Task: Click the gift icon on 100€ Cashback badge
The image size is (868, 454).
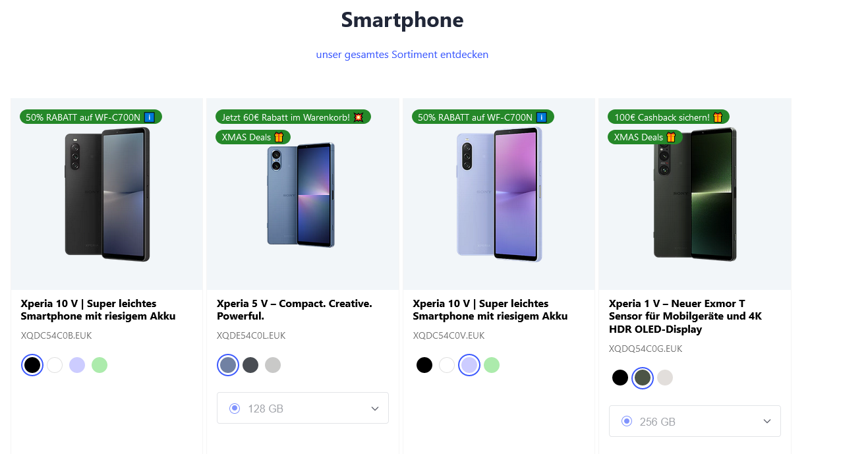Action: coord(718,117)
